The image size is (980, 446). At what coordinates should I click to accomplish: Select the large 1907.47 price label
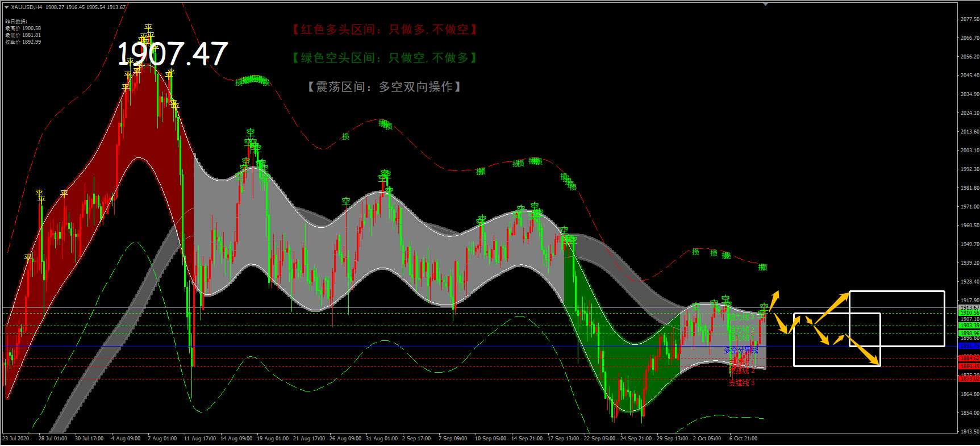click(172, 54)
